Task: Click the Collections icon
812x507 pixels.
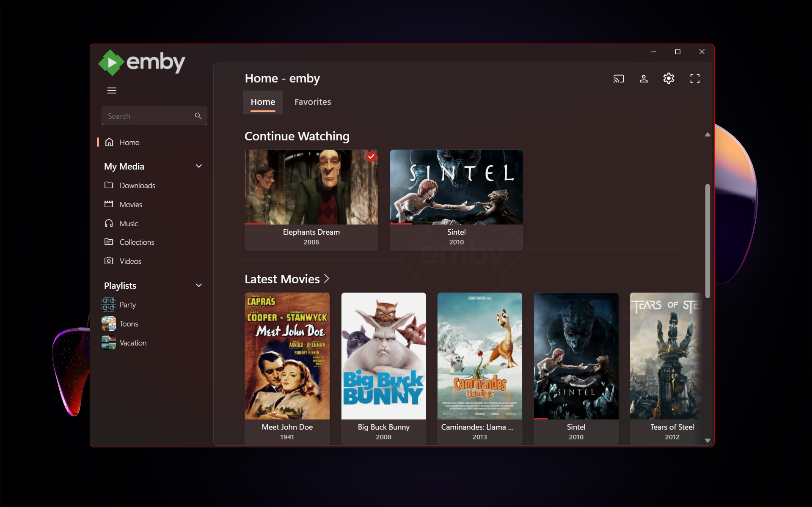Action: [x=109, y=242]
